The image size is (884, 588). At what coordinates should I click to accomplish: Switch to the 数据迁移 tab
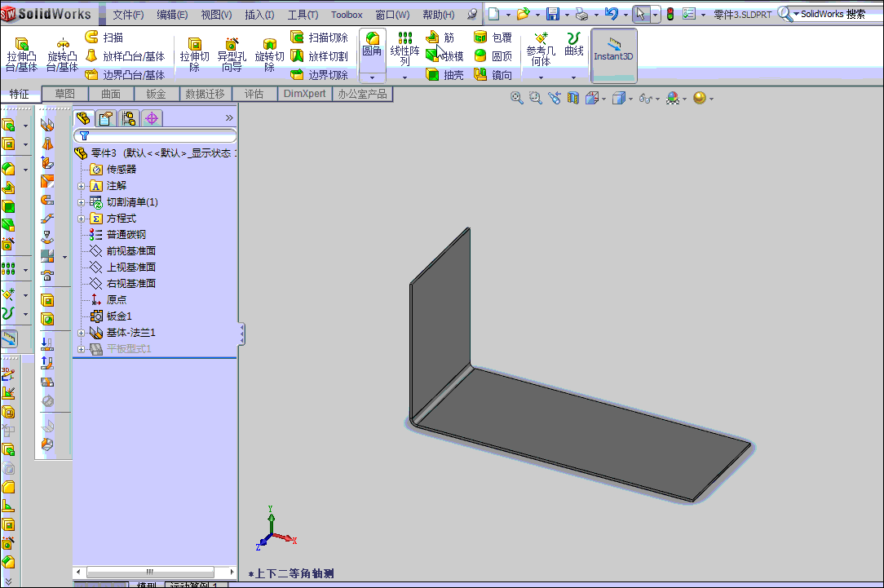point(206,94)
